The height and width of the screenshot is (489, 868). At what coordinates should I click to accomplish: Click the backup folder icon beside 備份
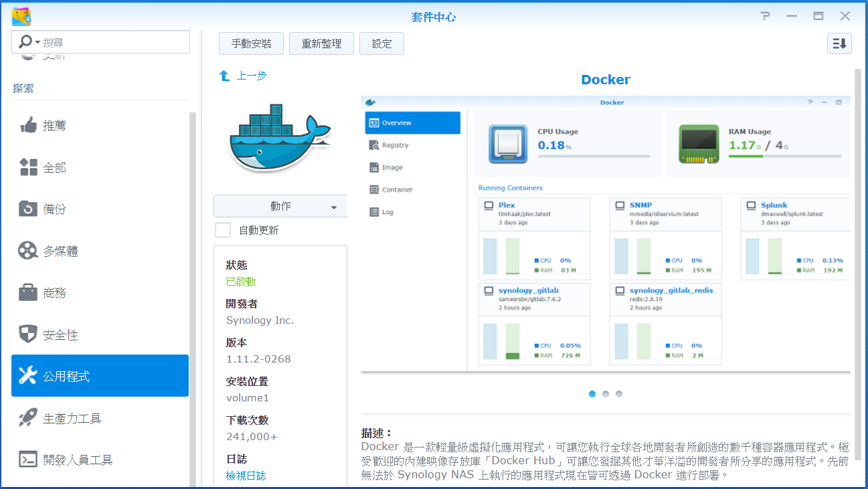(28, 209)
